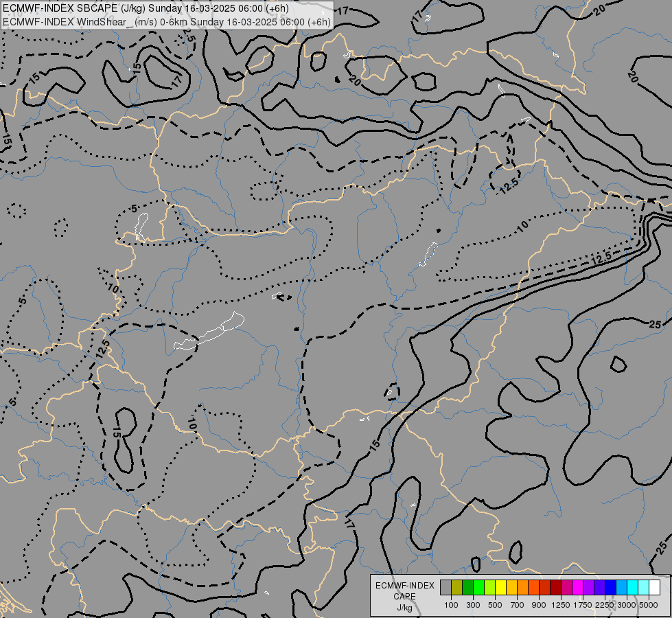
Task: Click the ECMWF-INDEX label in the legend
Action: click(405, 586)
